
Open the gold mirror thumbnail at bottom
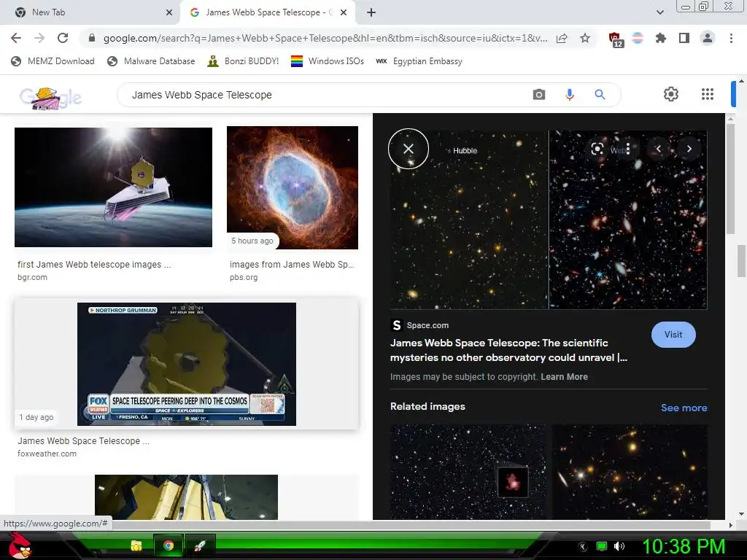click(186, 497)
